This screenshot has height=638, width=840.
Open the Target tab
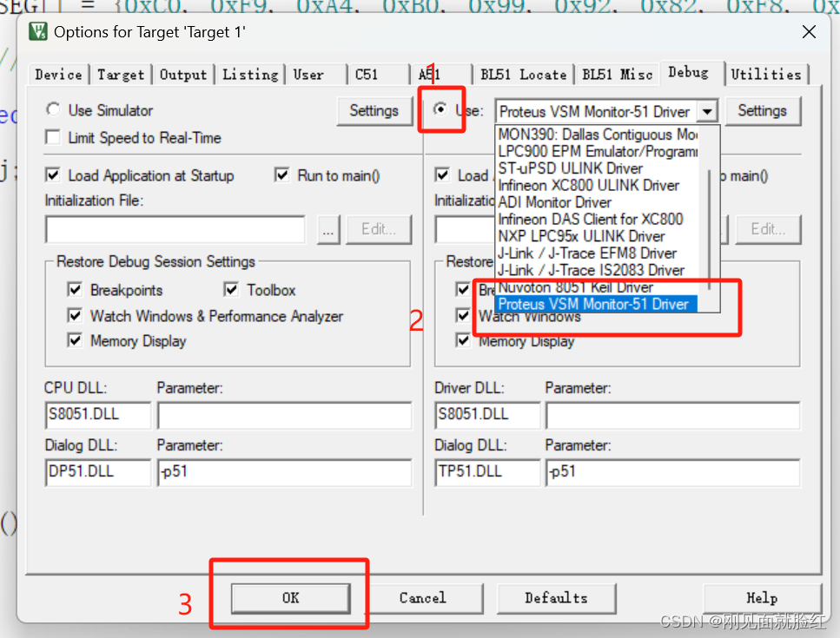[121, 75]
